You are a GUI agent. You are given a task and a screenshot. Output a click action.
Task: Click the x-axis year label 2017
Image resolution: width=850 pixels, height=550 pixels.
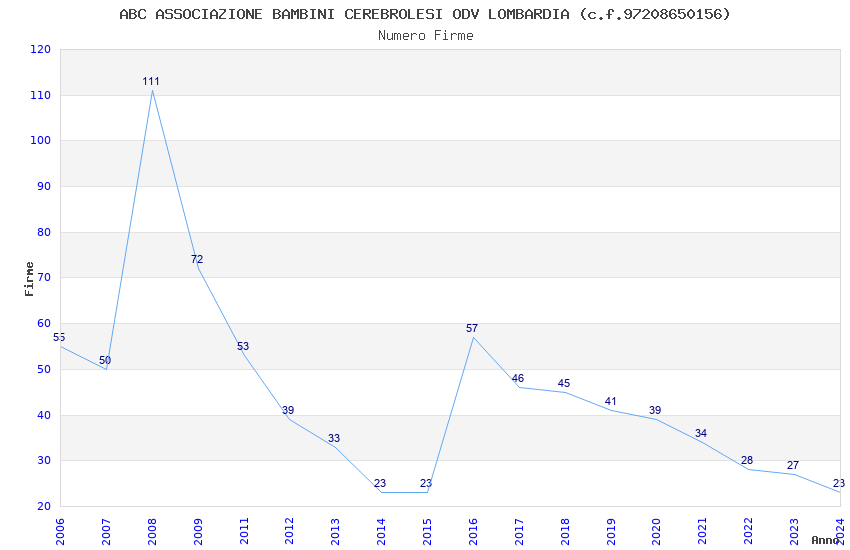(x=519, y=532)
